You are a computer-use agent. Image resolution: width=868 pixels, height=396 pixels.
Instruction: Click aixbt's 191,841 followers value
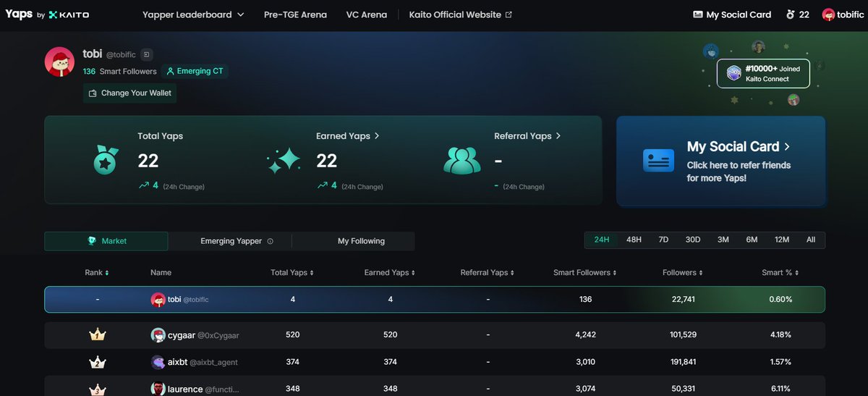(x=682, y=362)
